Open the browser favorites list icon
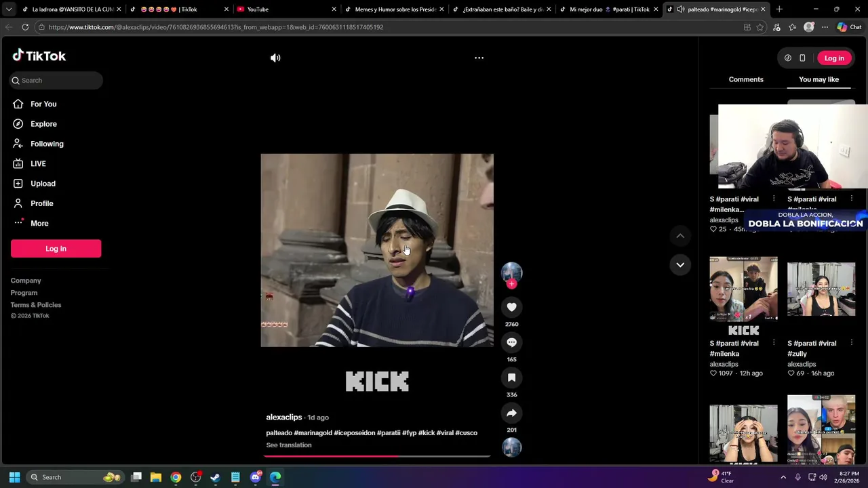 point(793,27)
